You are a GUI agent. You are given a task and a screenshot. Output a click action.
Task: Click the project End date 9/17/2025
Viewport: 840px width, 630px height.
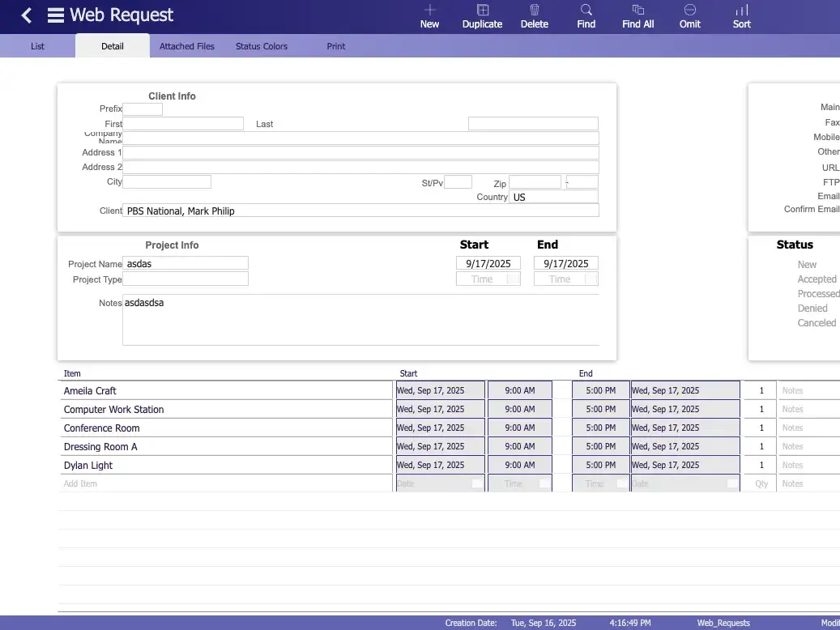565,263
